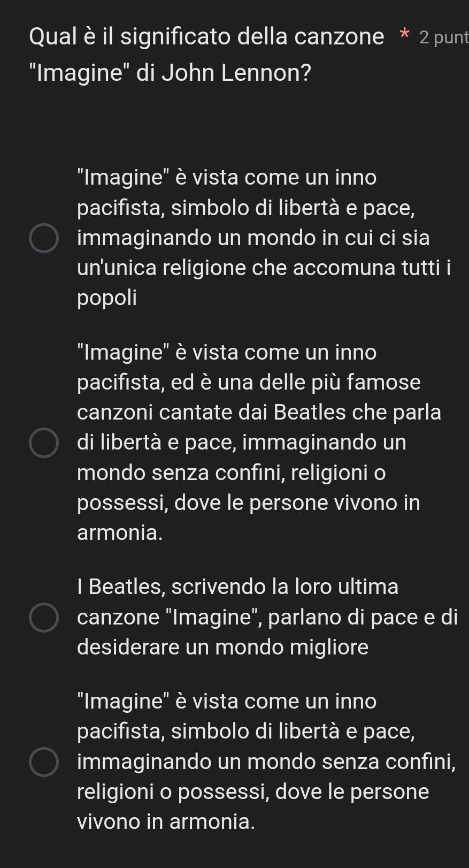Tap 'I Beatles, scrivendo la loro ultima' line
The image size is (469, 868).
pyautogui.click(x=238, y=587)
